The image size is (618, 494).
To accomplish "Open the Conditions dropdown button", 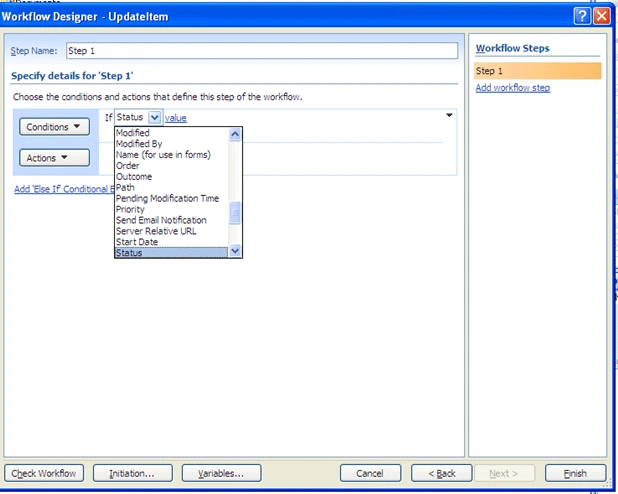I will coord(54,127).
